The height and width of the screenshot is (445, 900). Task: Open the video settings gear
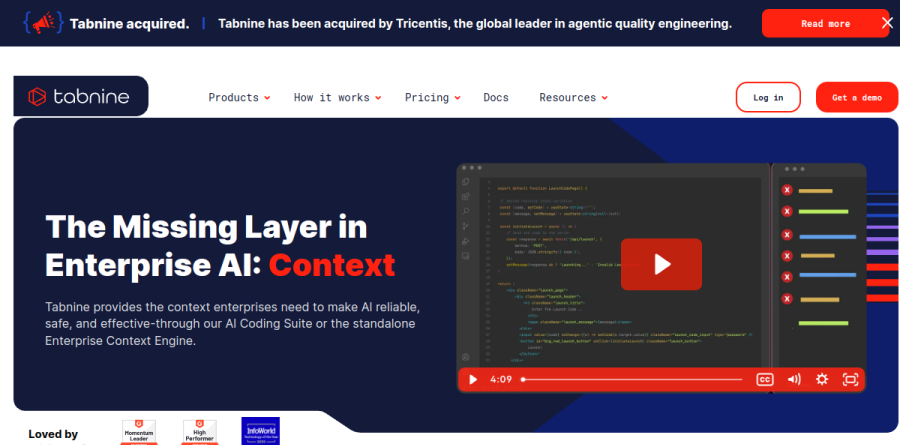pyautogui.click(x=822, y=380)
